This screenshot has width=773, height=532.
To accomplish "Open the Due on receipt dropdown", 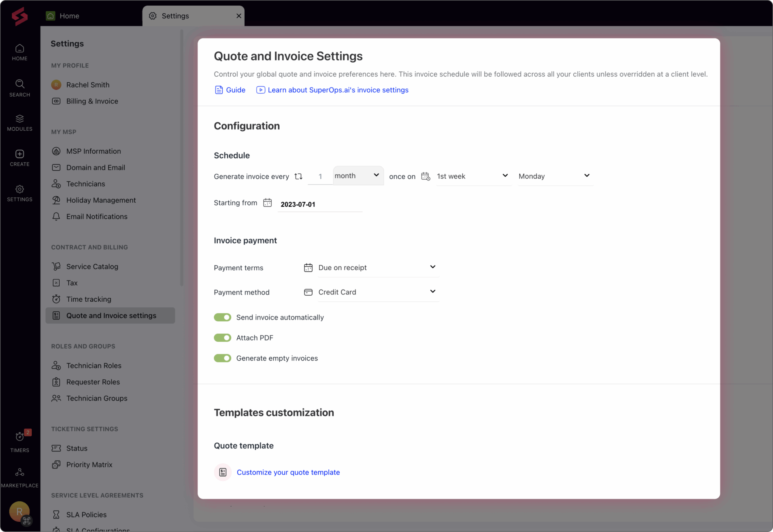I will coord(378,268).
